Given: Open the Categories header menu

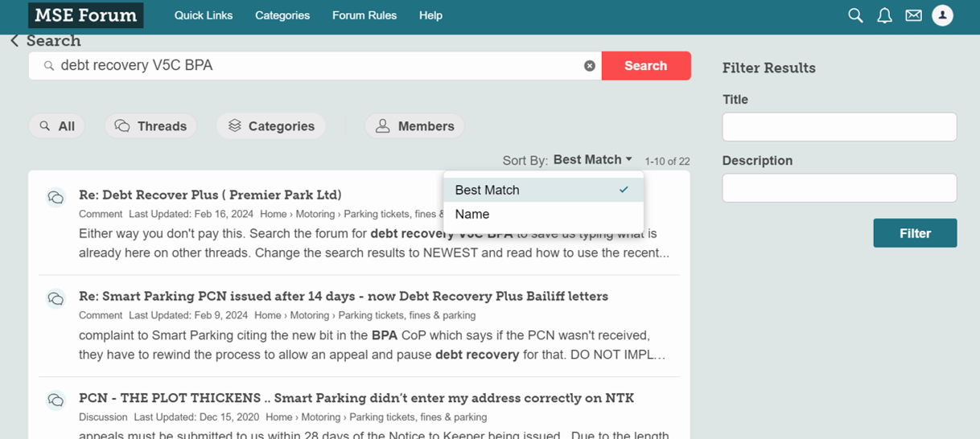Looking at the screenshot, I should point(282,15).
